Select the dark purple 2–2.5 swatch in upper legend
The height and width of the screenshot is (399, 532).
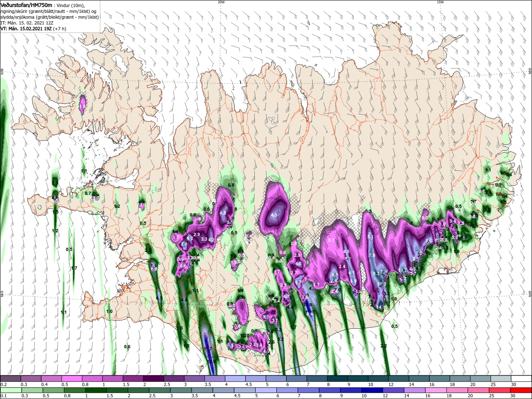153,379
